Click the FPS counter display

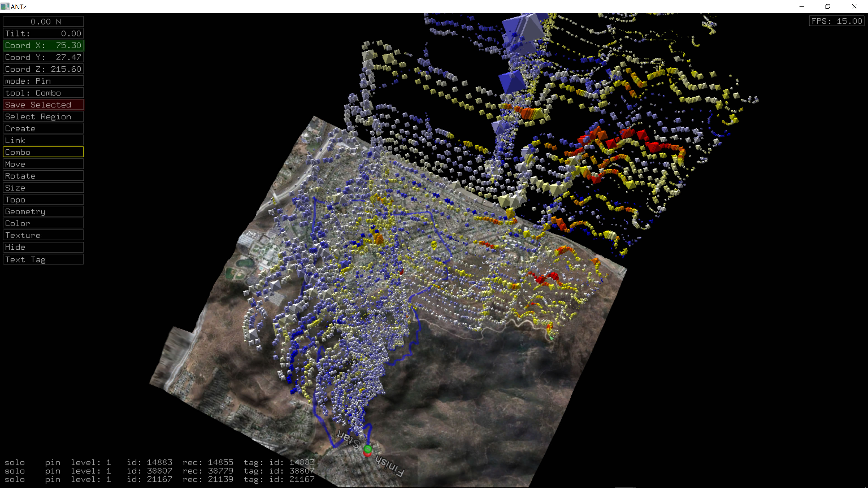[x=837, y=21]
